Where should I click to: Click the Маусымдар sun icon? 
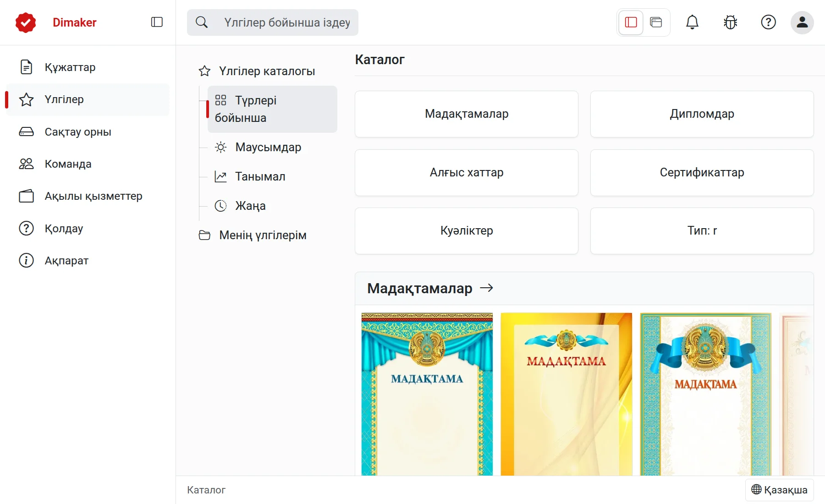221,147
